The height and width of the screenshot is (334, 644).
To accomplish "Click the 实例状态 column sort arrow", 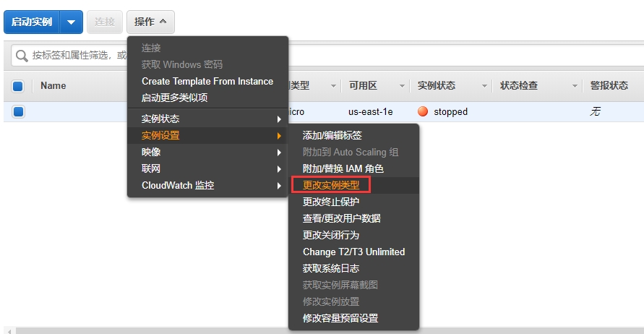I will click(x=484, y=86).
